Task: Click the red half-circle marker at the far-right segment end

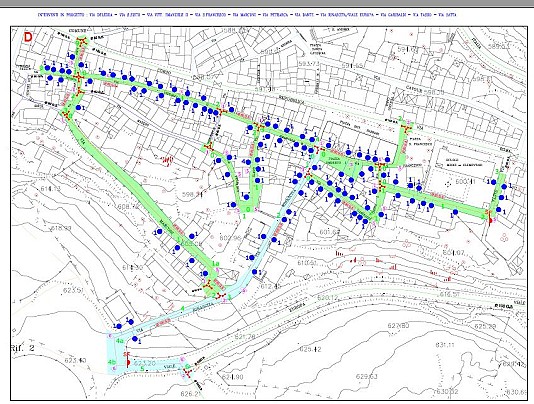Action: click(490, 221)
